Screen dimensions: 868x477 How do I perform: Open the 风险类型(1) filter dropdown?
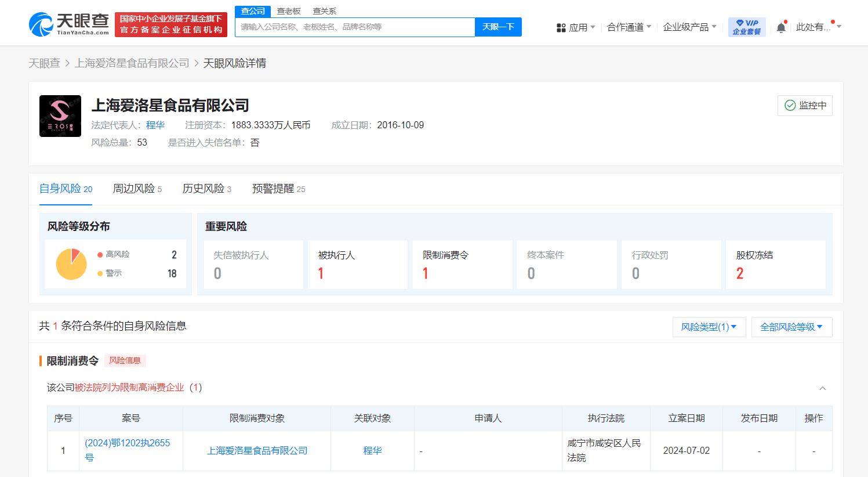tap(709, 327)
